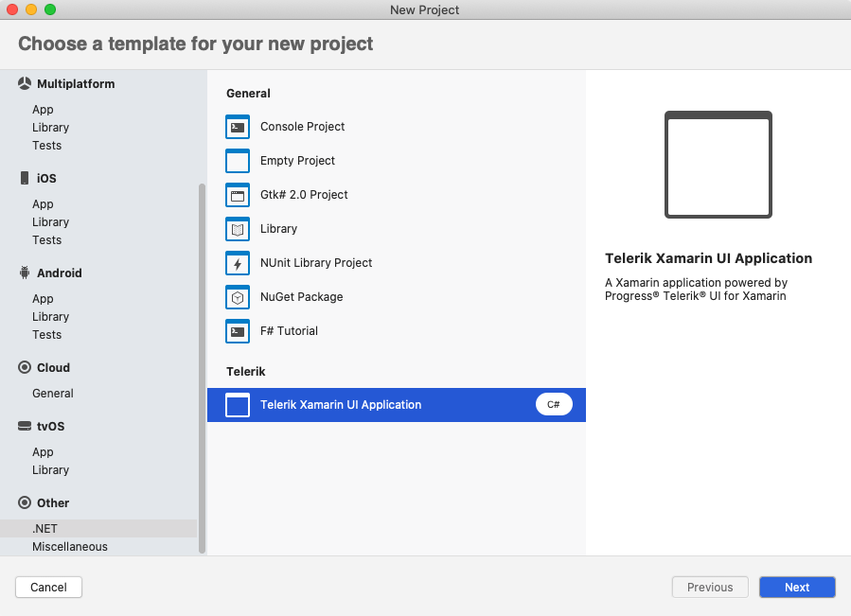
Task: Select the F# Tutorial template
Action: click(x=397, y=331)
